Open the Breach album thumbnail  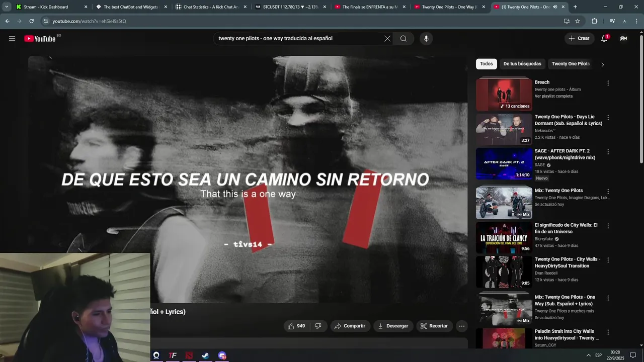[504, 95]
